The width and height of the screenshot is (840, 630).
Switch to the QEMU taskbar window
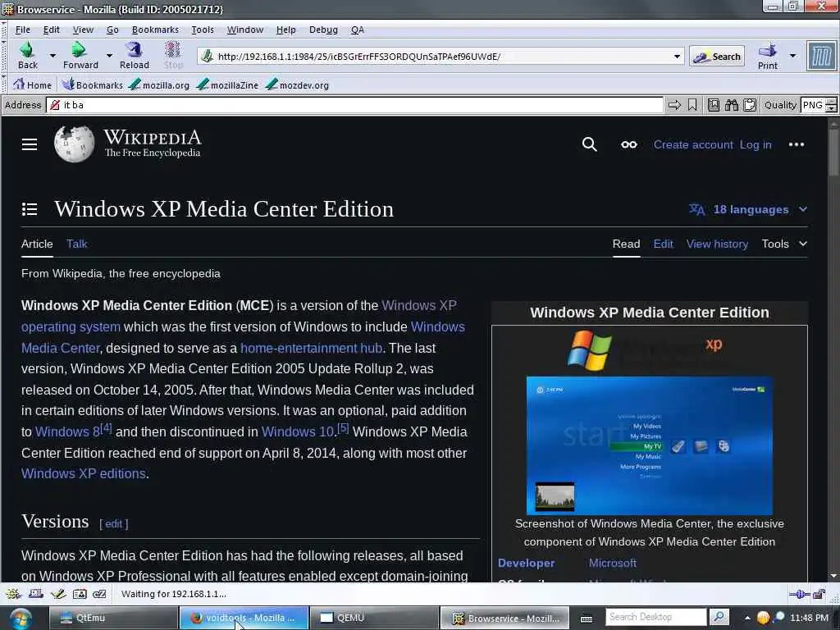(374, 618)
